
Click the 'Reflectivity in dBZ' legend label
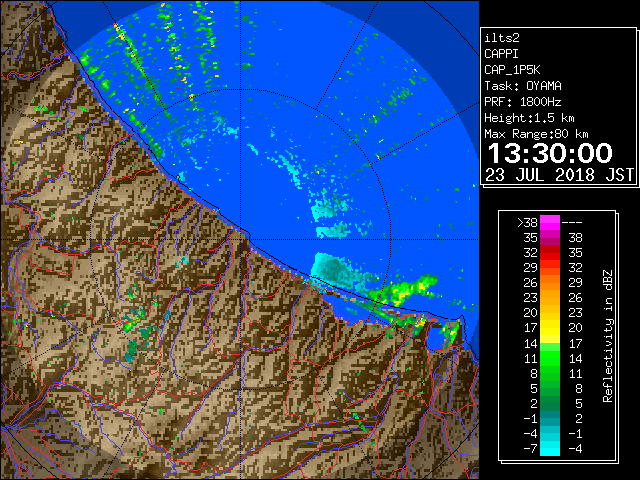point(608,336)
